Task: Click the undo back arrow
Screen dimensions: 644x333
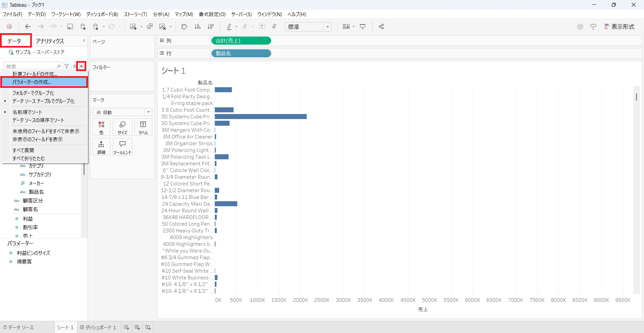Action: pos(28,27)
